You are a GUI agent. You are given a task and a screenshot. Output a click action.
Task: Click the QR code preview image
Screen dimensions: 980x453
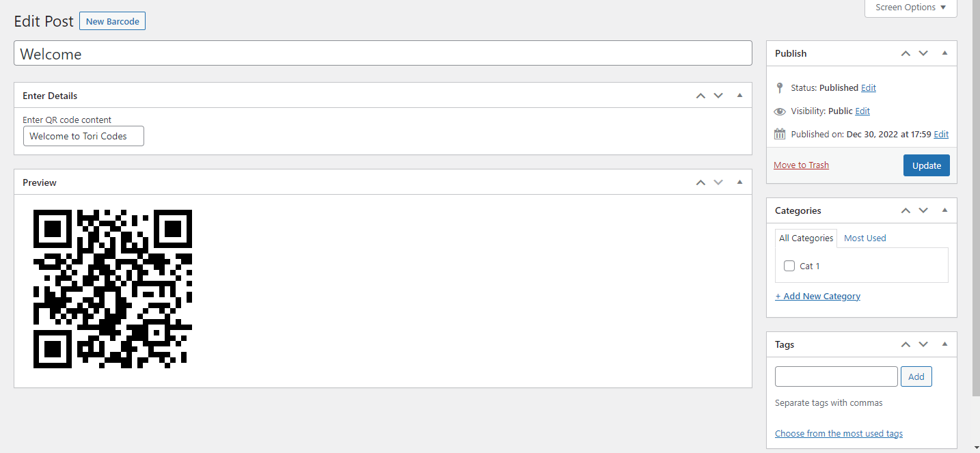[x=113, y=289]
